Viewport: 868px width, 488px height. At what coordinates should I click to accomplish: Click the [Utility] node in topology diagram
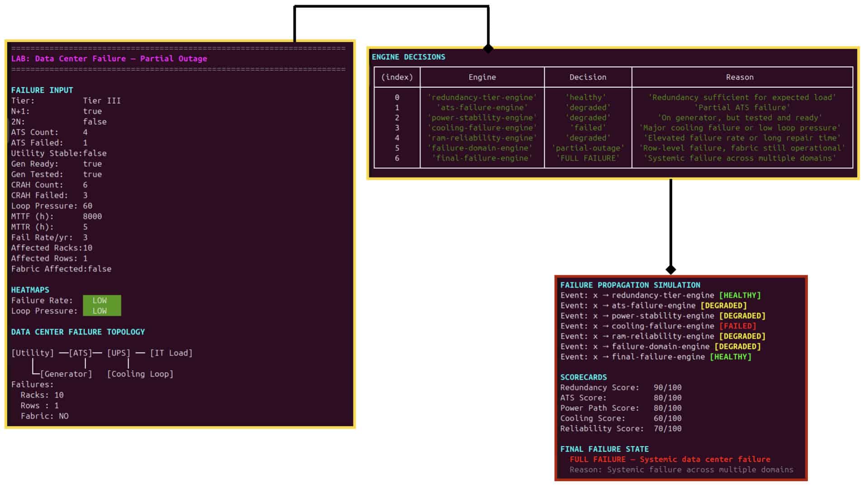[x=33, y=353]
